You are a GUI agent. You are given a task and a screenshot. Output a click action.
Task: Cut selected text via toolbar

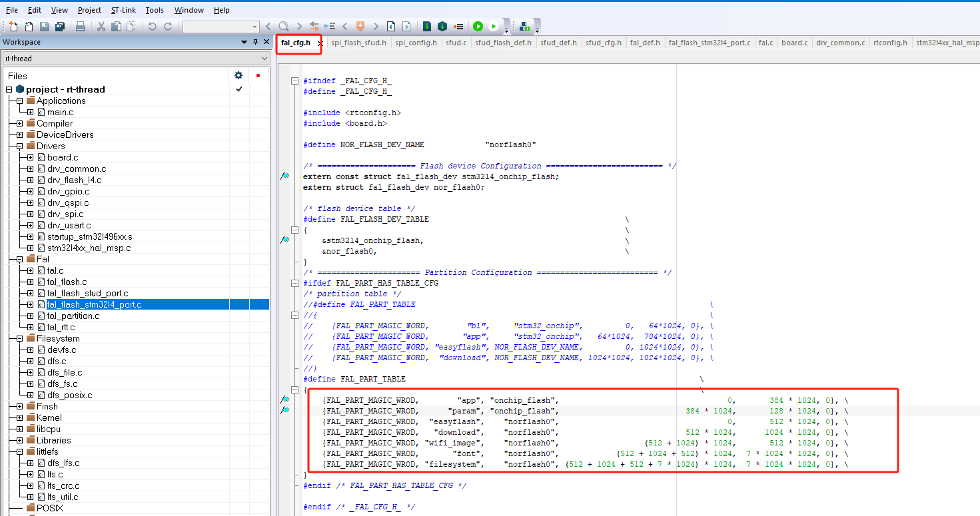pyautogui.click(x=101, y=27)
